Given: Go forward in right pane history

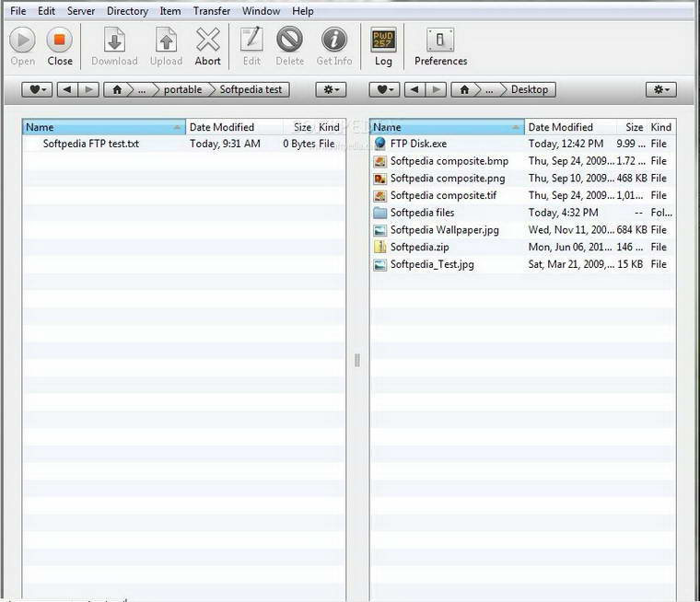Looking at the screenshot, I should point(437,89).
